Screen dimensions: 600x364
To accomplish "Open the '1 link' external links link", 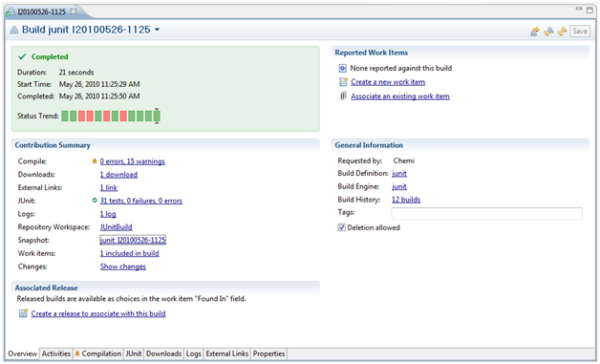I will pyautogui.click(x=109, y=187).
